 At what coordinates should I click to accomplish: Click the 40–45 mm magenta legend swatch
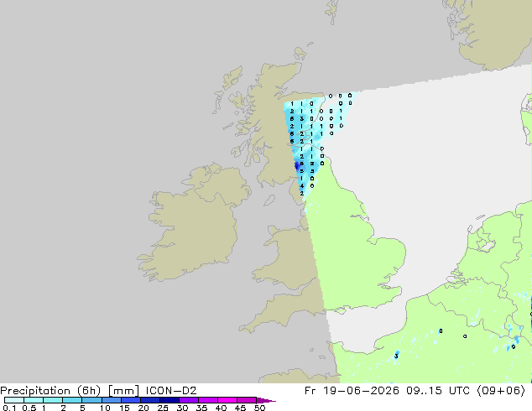pyautogui.click(x=227, y=400)
